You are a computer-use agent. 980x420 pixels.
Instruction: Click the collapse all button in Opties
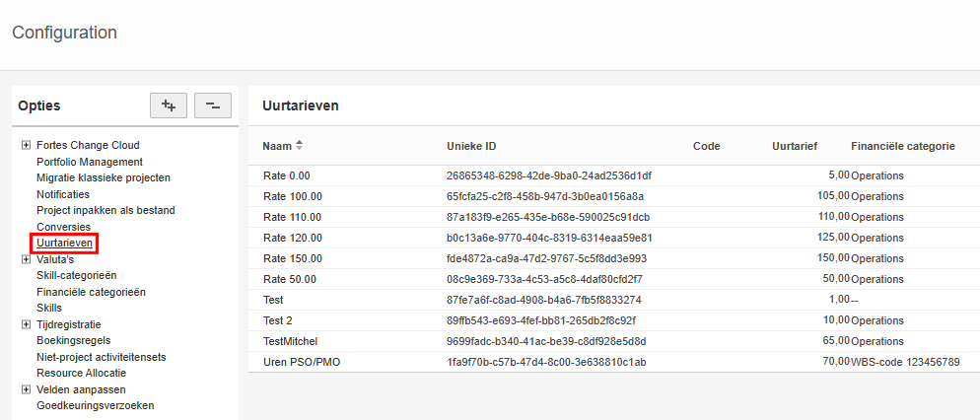213,105
